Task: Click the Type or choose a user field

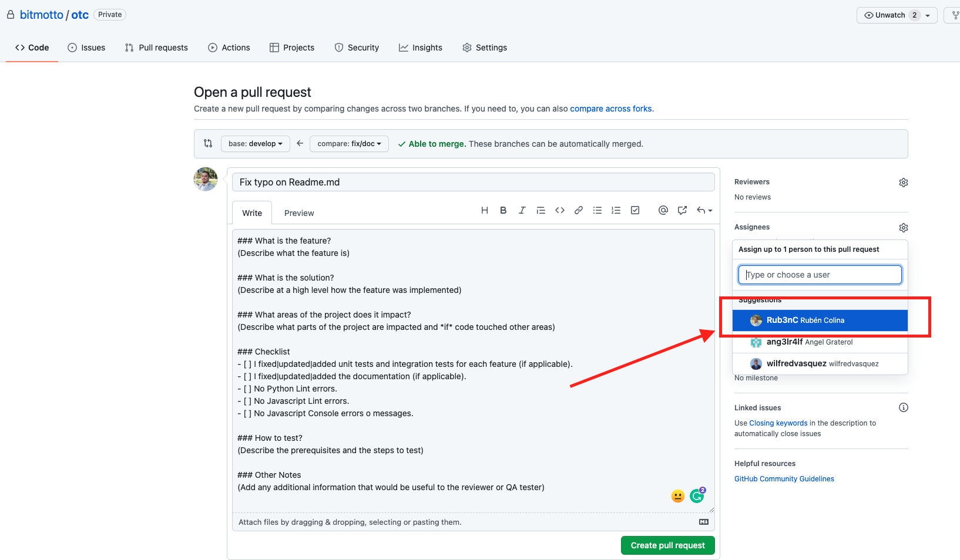Action: (x=820, y=275)
